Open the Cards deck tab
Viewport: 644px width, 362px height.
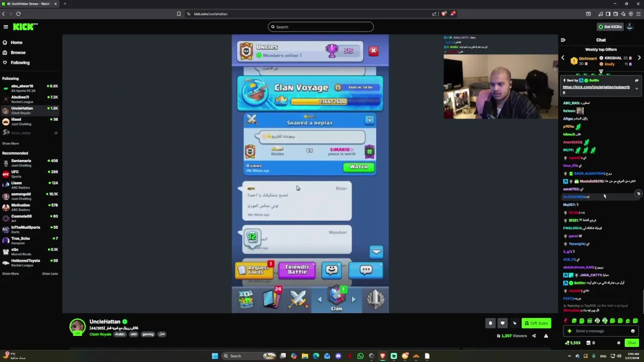(x=272, y=299)
